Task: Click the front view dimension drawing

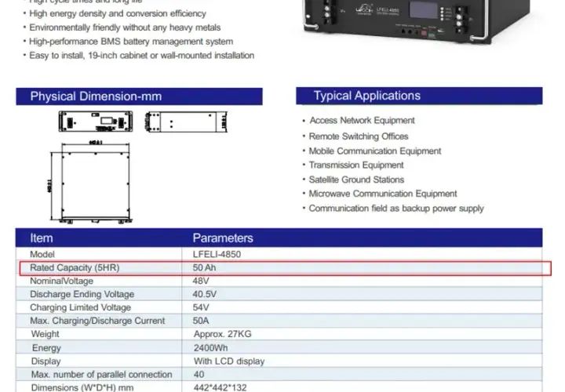Action: [x=96, y=122]
